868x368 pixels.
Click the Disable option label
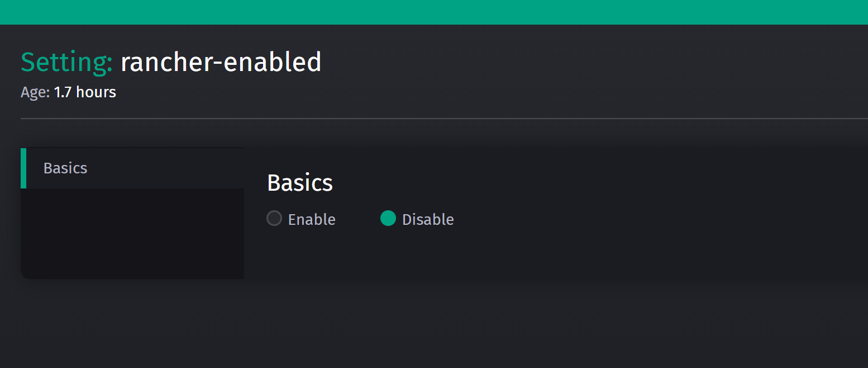[x=428, y=219]
